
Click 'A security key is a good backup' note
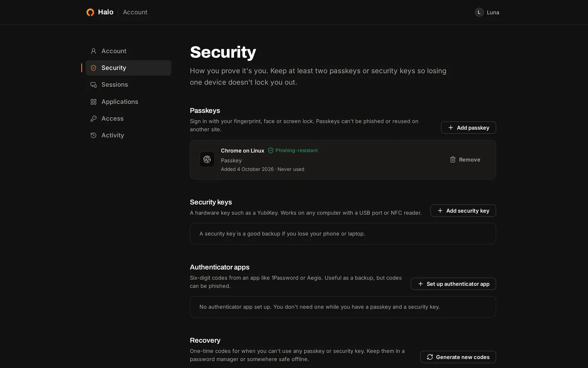(x=282, y=234)
